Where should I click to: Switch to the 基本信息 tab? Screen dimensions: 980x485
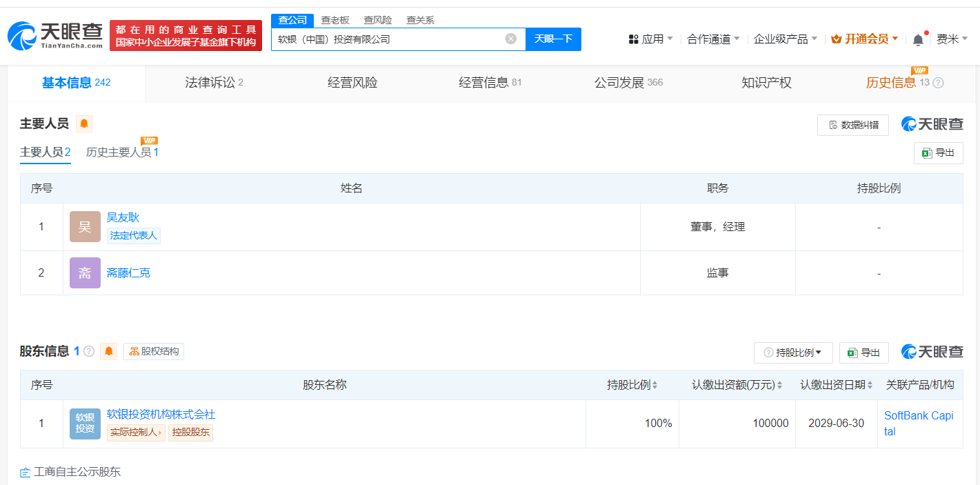(x=76, y=83)
